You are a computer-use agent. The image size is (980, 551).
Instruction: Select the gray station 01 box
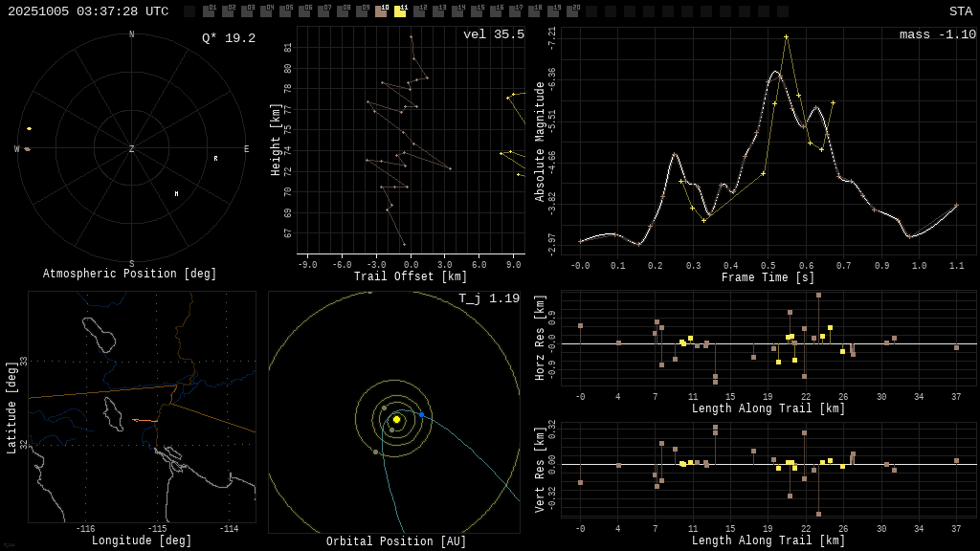pyautogui.click(x=209, y=11)
